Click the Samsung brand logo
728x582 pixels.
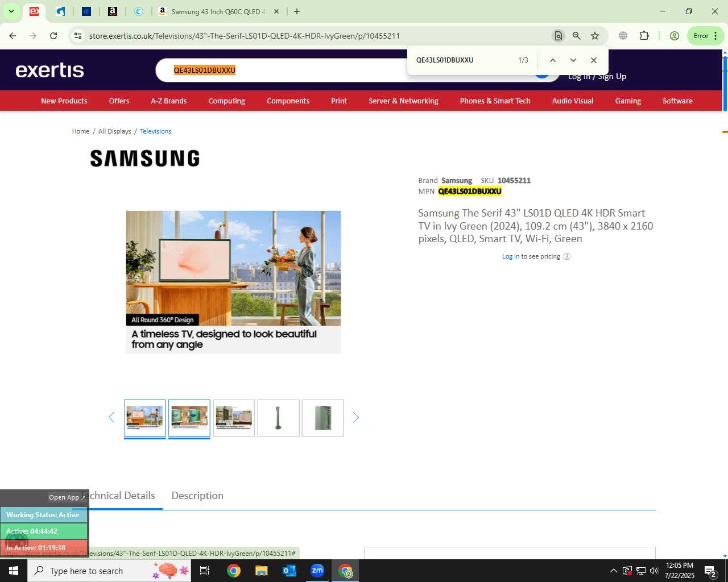pos(145,158)
